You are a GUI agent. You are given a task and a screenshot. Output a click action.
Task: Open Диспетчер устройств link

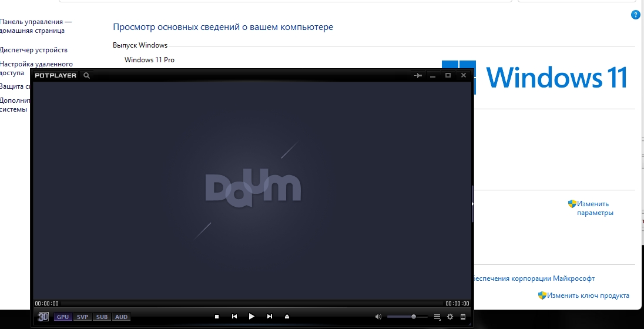[33, 50]
